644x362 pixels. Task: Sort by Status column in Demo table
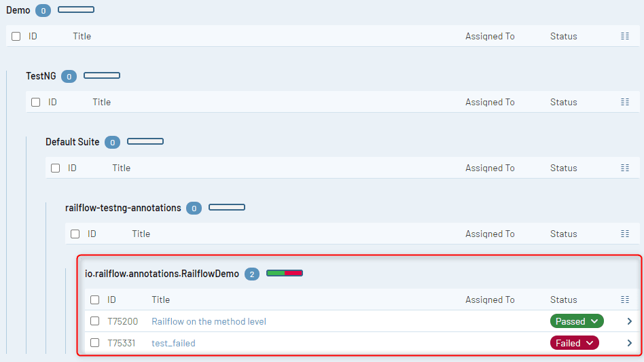tap(564, 36)
